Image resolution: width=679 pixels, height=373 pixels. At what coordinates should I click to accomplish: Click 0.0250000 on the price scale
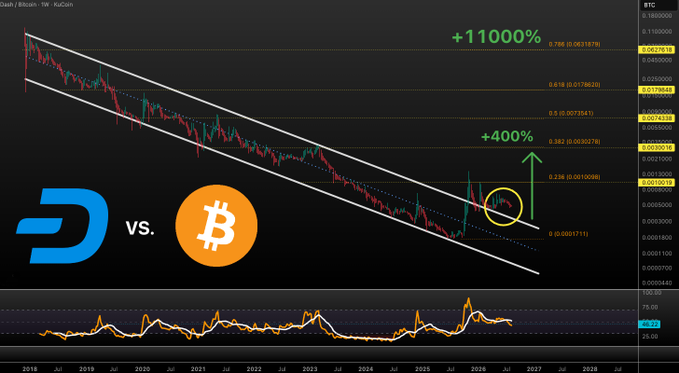tap(657, 79)
